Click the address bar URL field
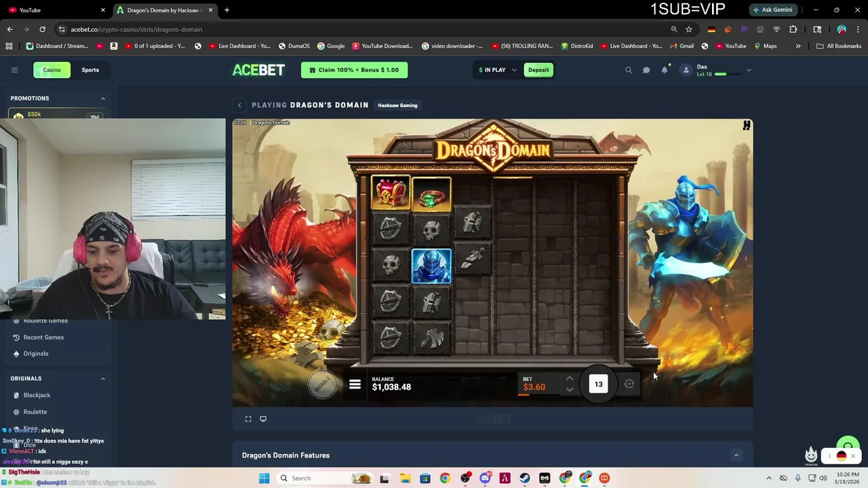Screen dimensions: 868x488 click(366, 29)
